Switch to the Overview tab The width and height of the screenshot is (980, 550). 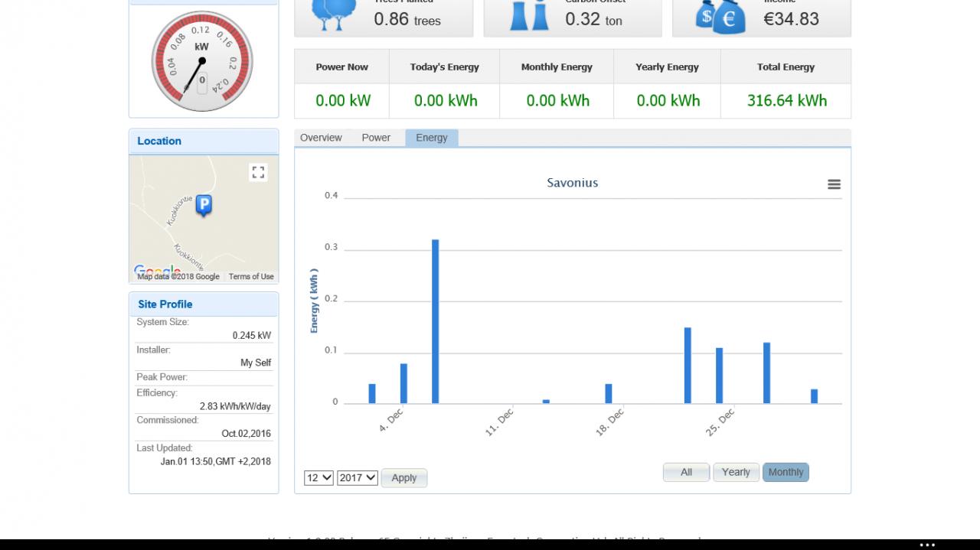coord(321,138)
